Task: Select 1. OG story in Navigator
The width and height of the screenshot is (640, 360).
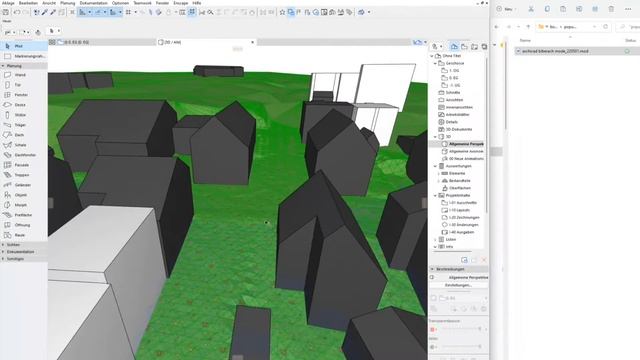Action: pos(450,71)
